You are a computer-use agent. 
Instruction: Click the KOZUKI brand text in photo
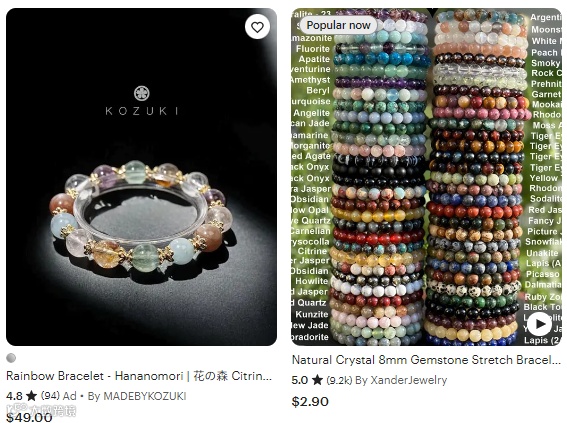point(142,111)
